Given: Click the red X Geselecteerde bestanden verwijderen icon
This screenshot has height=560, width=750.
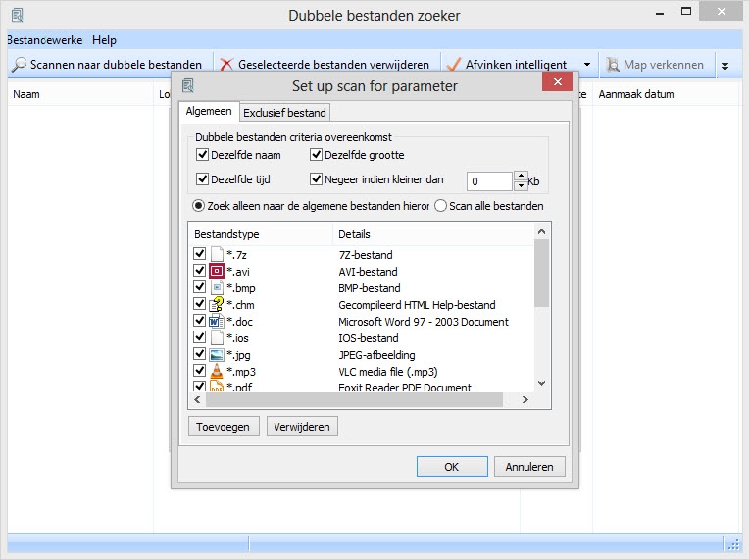Looking at the screenshot, I should point(226,65).
